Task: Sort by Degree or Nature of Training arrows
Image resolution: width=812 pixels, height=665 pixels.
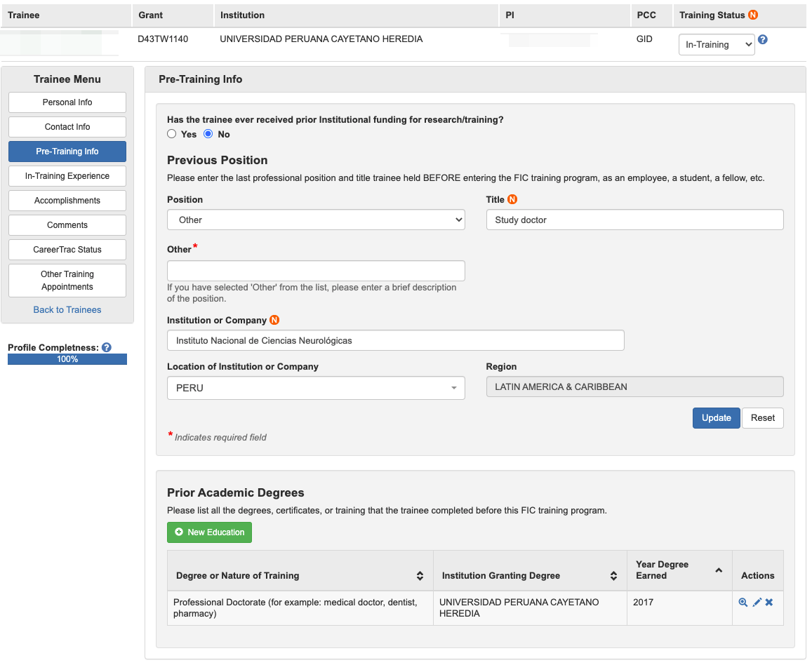Action: pos(420,576)
